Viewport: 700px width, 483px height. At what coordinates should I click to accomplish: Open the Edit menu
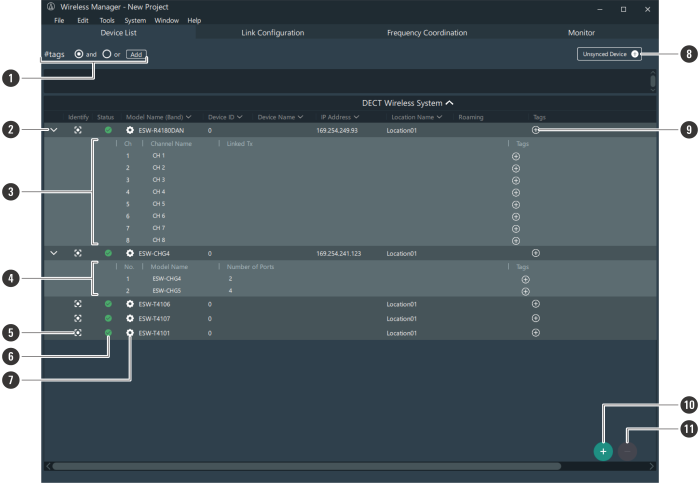click(83, 21)
